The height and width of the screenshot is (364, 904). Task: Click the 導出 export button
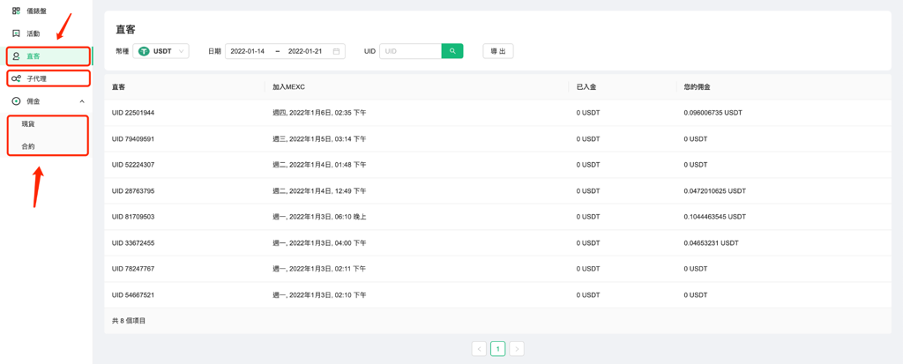[498, 51]
